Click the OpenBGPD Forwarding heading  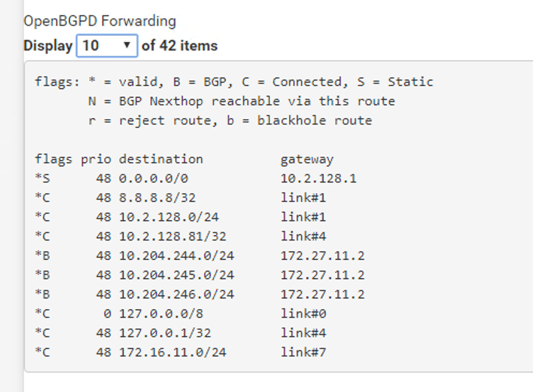[99, 21]
